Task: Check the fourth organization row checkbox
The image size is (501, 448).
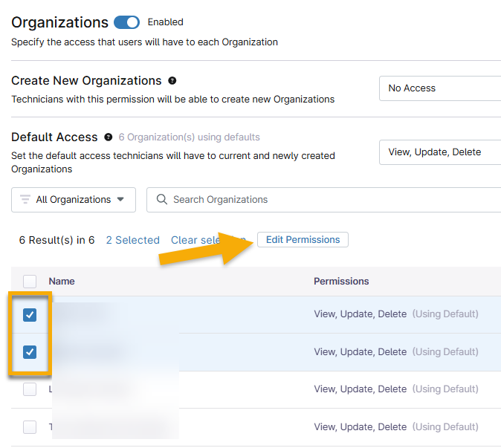Action: tap(30, 427)
